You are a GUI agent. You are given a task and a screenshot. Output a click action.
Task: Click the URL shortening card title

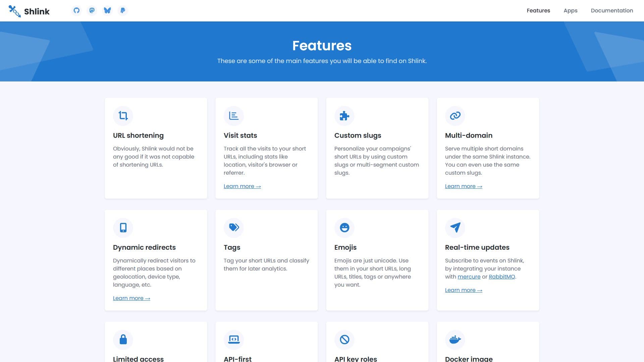tap(138, 135)
